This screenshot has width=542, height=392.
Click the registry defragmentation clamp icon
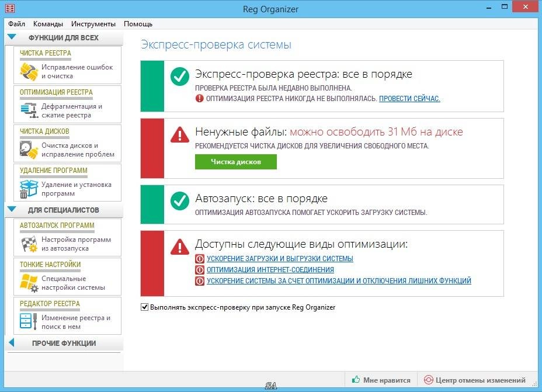pos(29,110)
